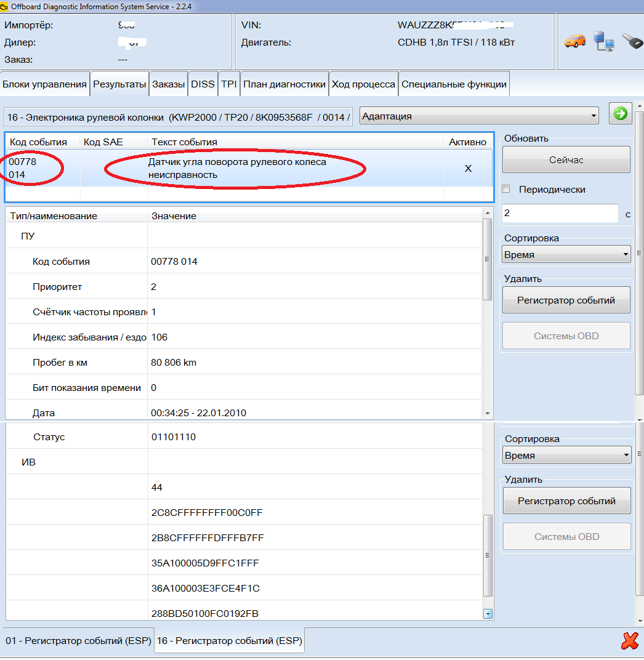Select the Приоритет row
The image size is (644, 660).
(244, 287)
